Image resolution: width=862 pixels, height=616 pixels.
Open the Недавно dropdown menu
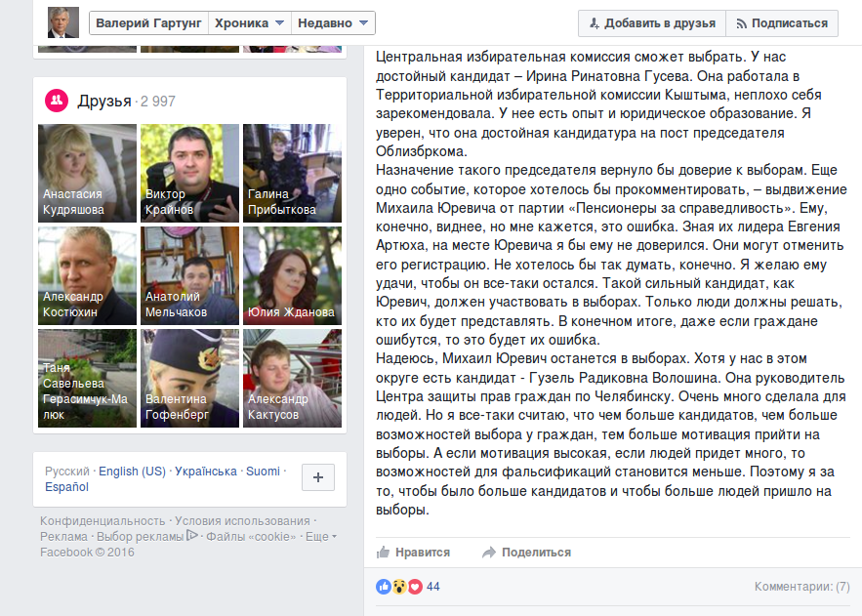(333, 23)
